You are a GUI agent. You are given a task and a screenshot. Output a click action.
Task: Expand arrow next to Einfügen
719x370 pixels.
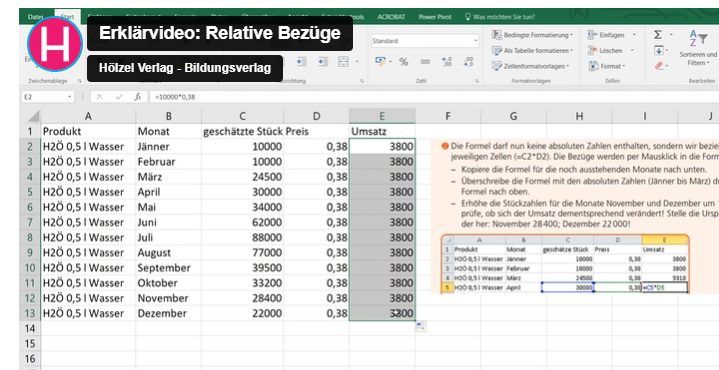point(634,35)
